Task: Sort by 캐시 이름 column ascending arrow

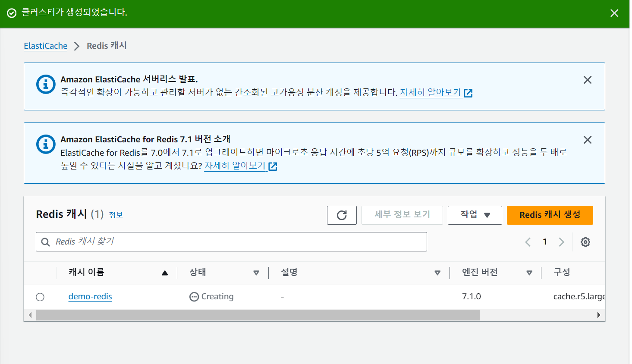Action: click(x=165, y=273)
